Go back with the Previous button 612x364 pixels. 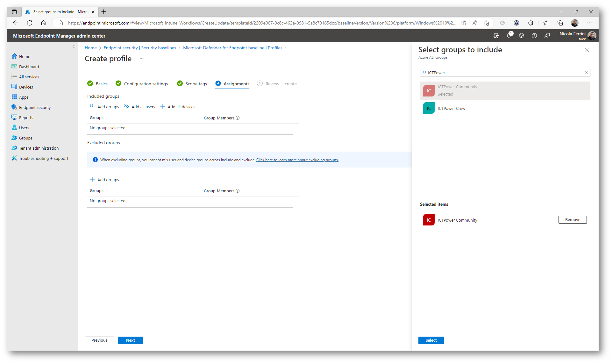click(99, 340)
